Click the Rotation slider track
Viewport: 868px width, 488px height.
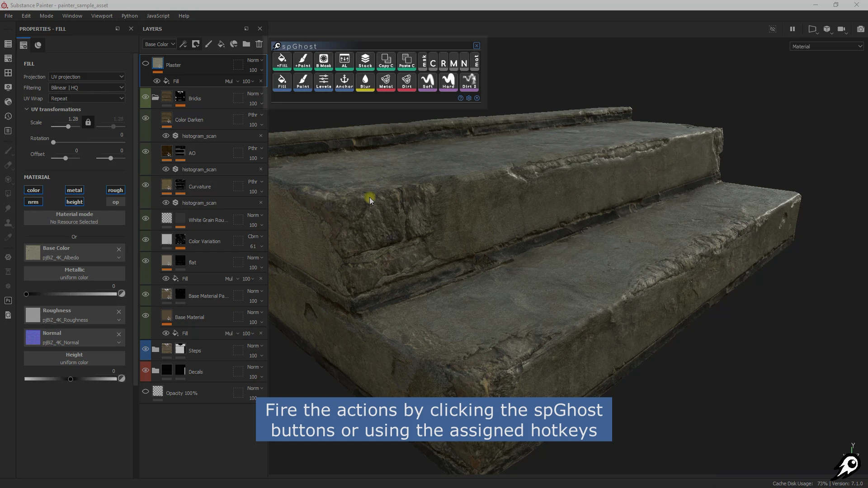tap(88, 142)
